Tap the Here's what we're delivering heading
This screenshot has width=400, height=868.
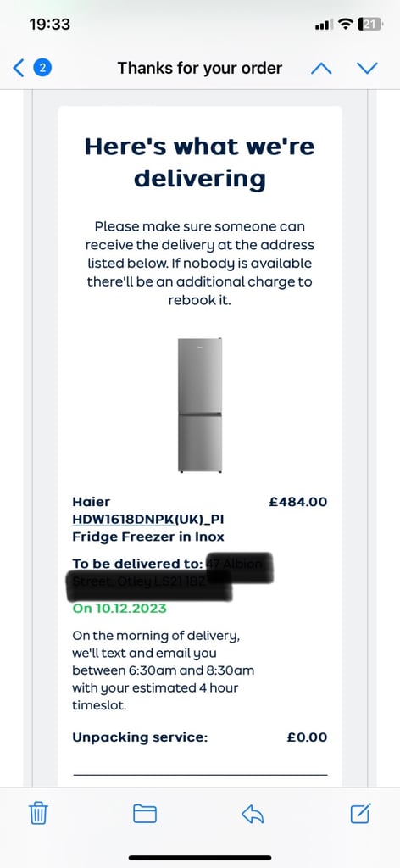tap(200, 163)
